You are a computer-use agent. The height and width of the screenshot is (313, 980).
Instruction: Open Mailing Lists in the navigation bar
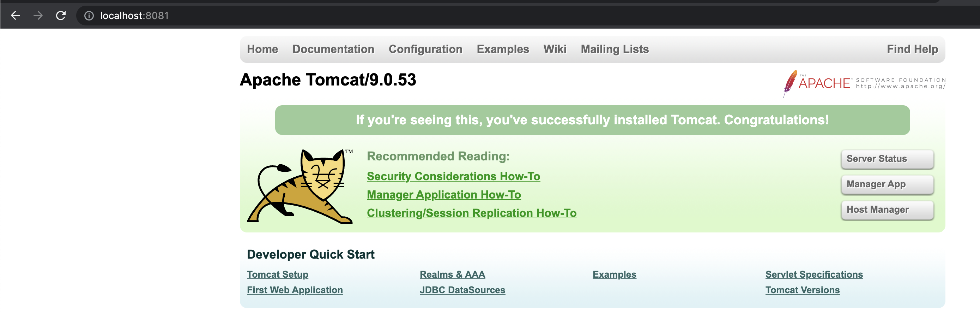click(615, 49)
